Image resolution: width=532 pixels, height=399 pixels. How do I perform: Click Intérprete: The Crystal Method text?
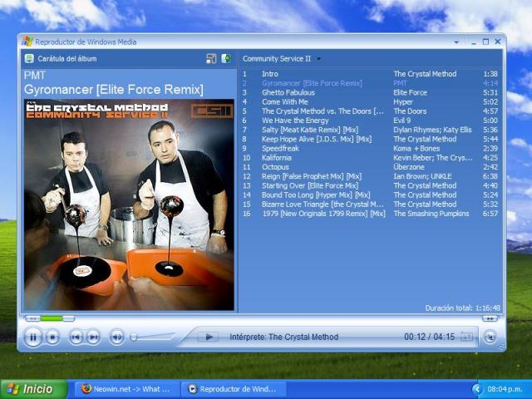tap(284, 337)
